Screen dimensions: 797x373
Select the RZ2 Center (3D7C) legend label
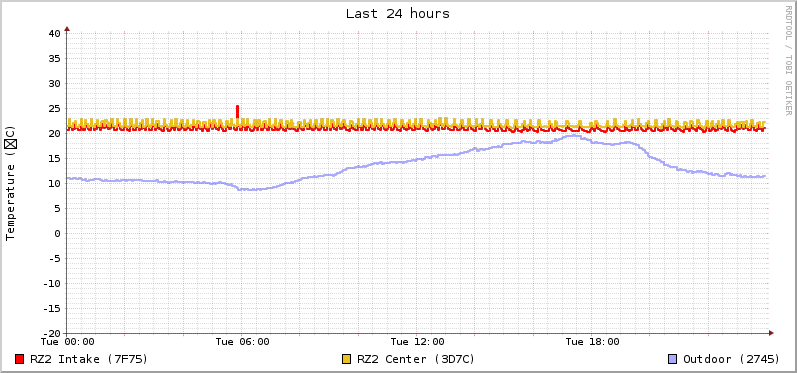coord(416,359)
